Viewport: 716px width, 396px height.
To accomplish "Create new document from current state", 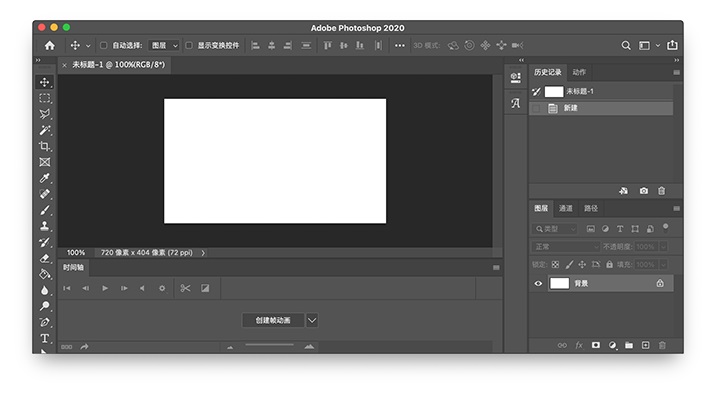I will tap(623, 190).
